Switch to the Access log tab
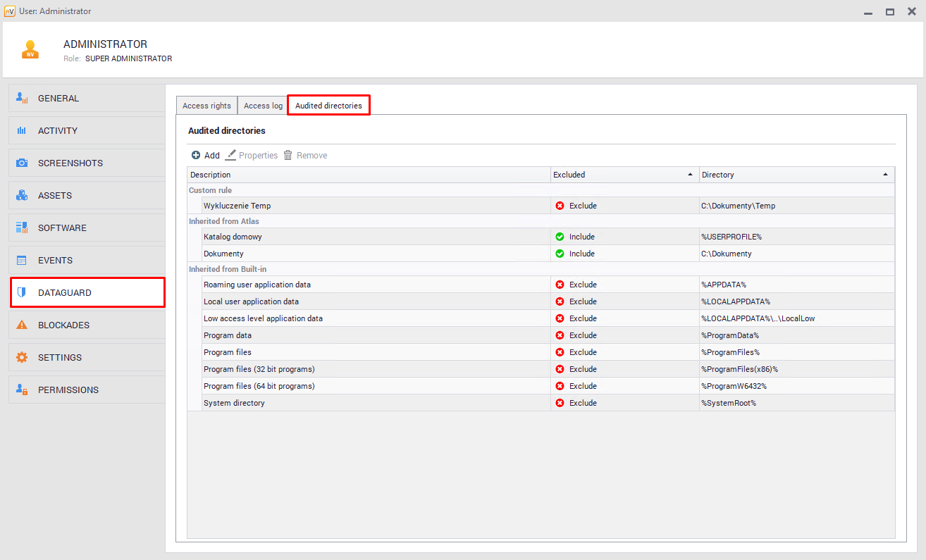Image resolution: width=926 pixels, height=560 pixels. [x=263, y=106]
